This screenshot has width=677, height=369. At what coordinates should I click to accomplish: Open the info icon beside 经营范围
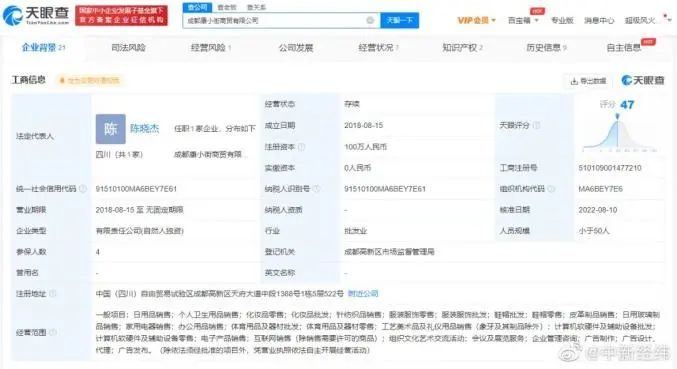point(53,332)
